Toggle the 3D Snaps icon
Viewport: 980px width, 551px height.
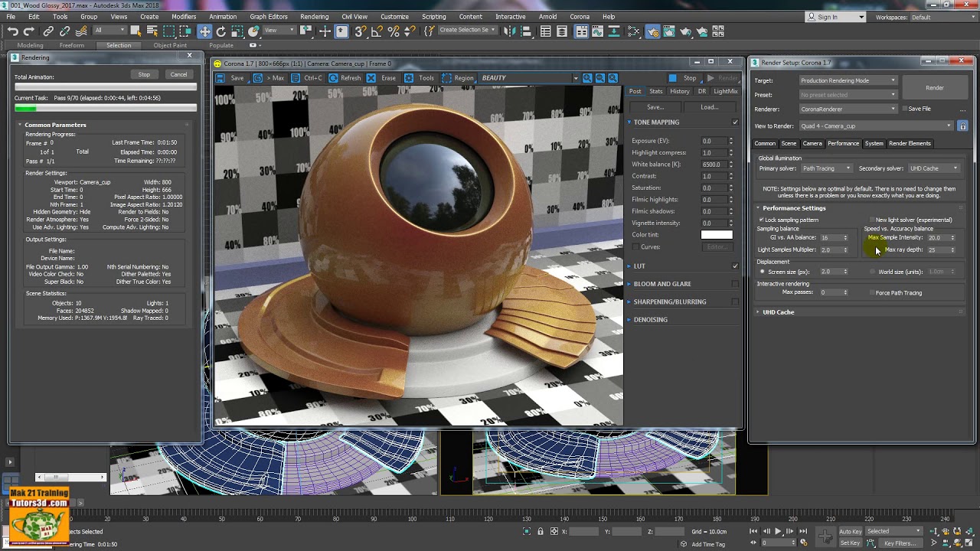coord(360,31)
